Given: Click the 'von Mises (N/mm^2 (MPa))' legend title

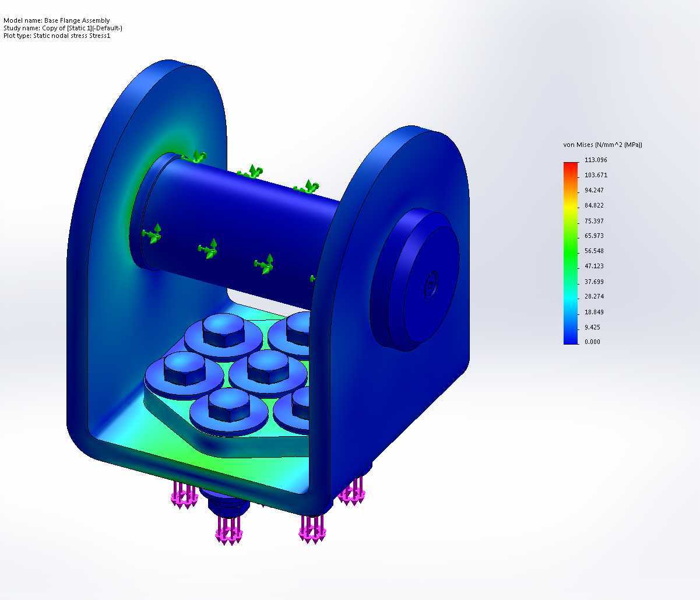Looking at the screenshot, I should [603, 145].
